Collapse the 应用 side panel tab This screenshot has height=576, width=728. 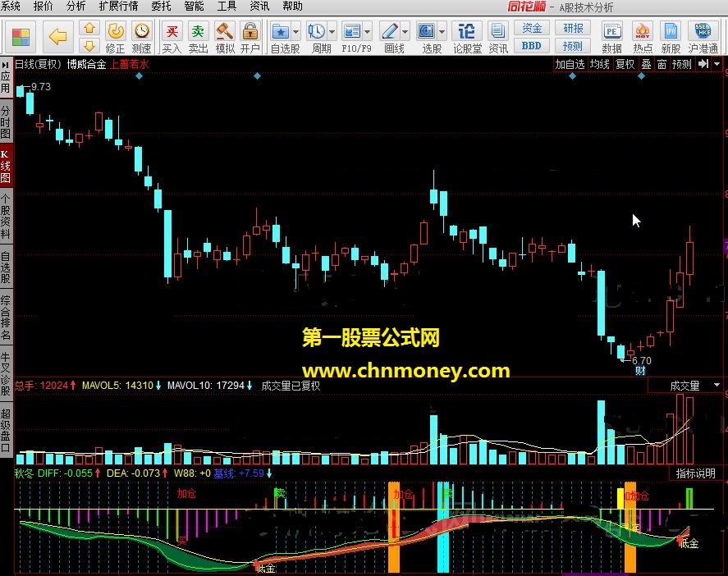click(x=6, y=77)
